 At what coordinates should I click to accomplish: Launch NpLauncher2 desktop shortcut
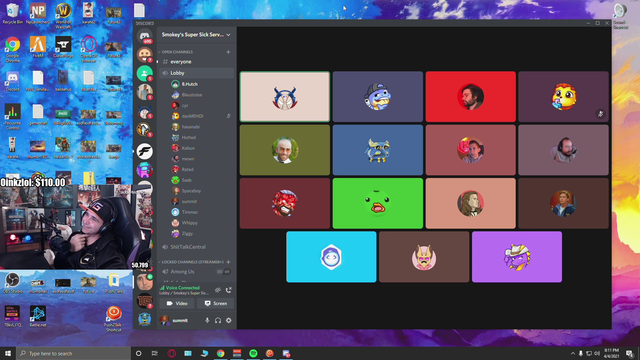pos(38,13)
